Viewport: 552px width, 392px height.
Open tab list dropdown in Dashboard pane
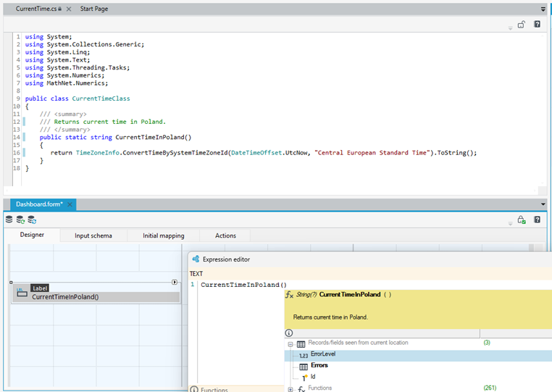(543, 204)
